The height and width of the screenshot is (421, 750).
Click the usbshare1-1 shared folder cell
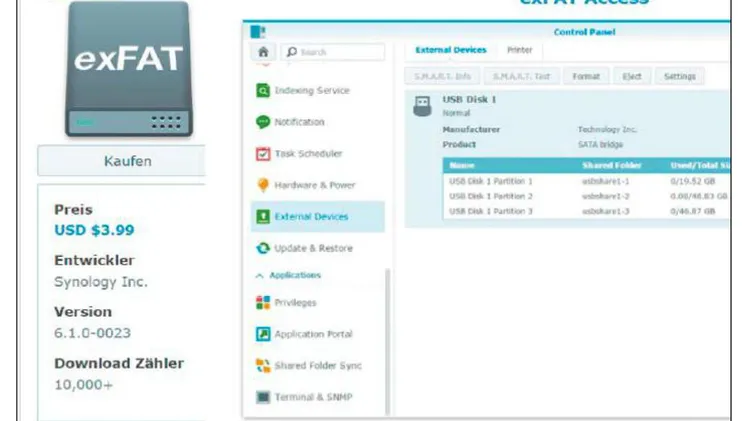point(606,181)
